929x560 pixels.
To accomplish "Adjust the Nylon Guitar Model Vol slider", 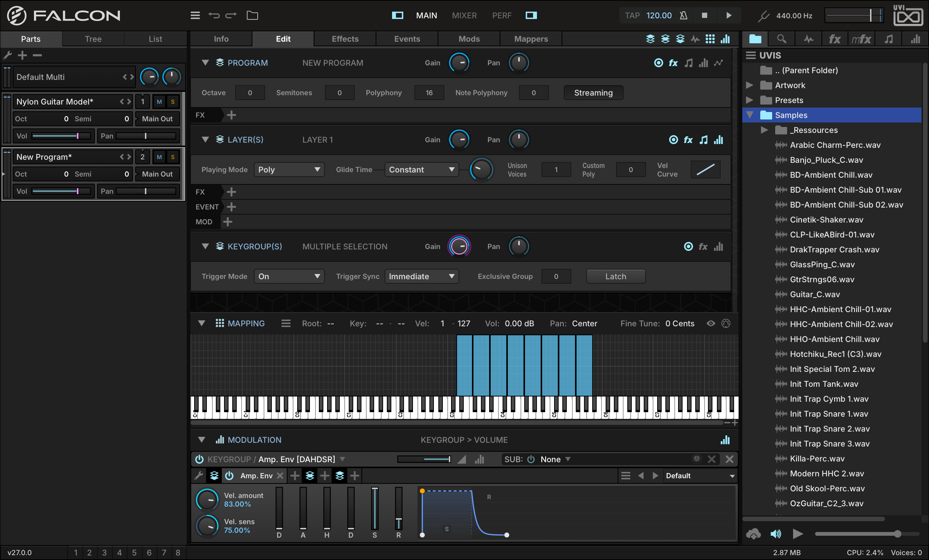I will [62, 136].
